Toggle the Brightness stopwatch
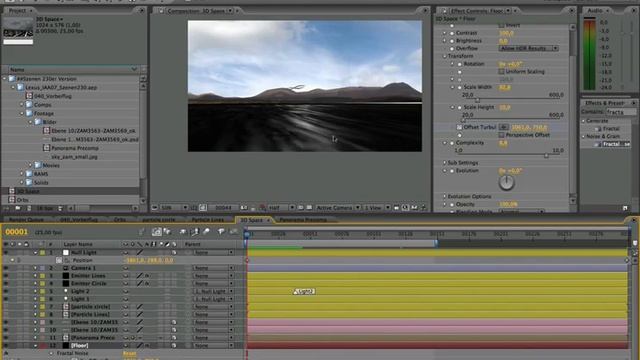The height and width of the screenshot is (360, 640). point(452,41)
